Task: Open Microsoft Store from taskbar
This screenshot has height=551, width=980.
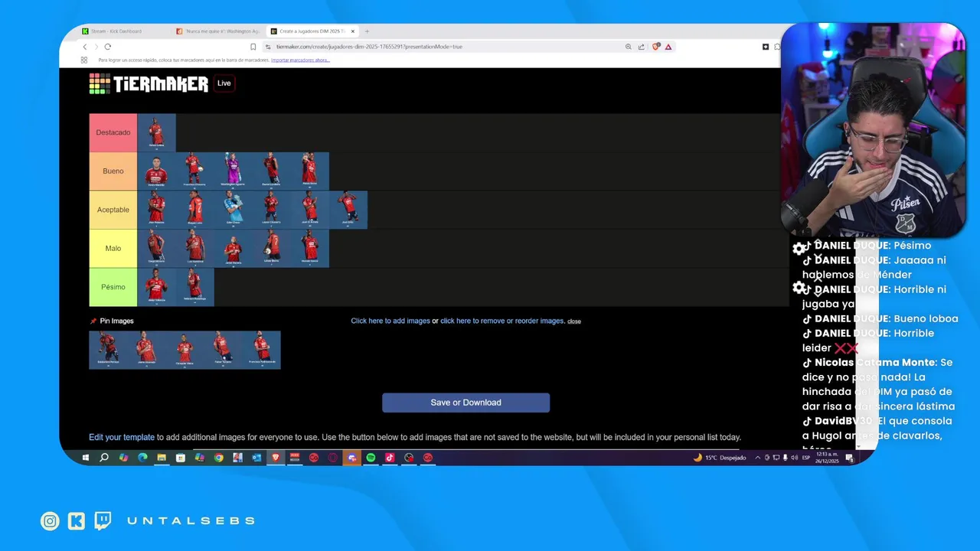Action: click(x=181, y=458)
